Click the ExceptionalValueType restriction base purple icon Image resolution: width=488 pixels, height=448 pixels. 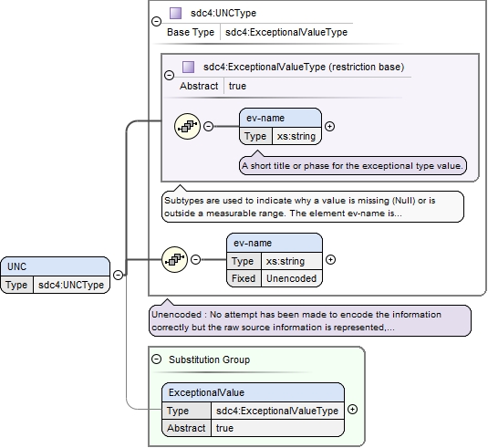tap(188, 67)
